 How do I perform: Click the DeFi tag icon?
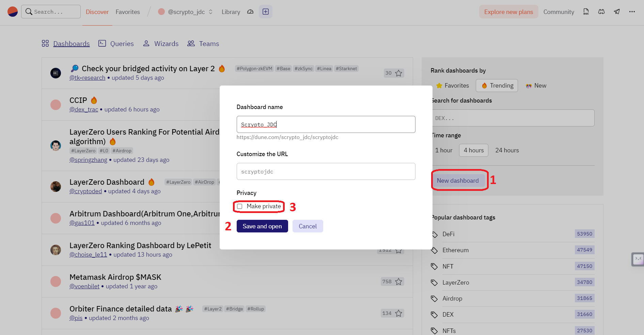(434, 234)
